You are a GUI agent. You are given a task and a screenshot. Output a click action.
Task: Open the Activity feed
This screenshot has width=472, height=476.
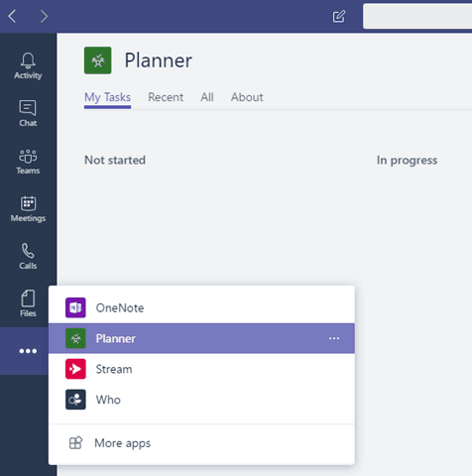pyautogui.click(x=28, y=65)
